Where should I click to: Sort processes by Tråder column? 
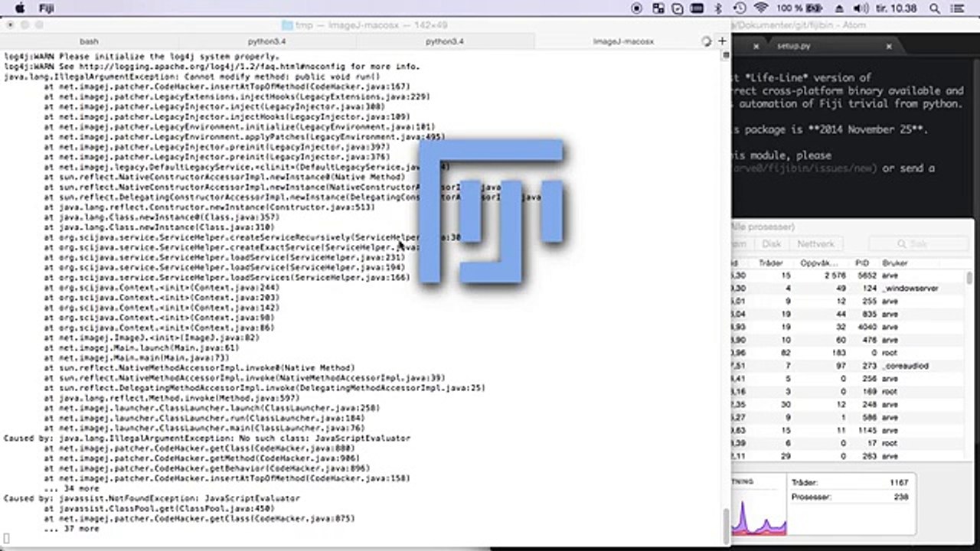[x=770, y=262]
